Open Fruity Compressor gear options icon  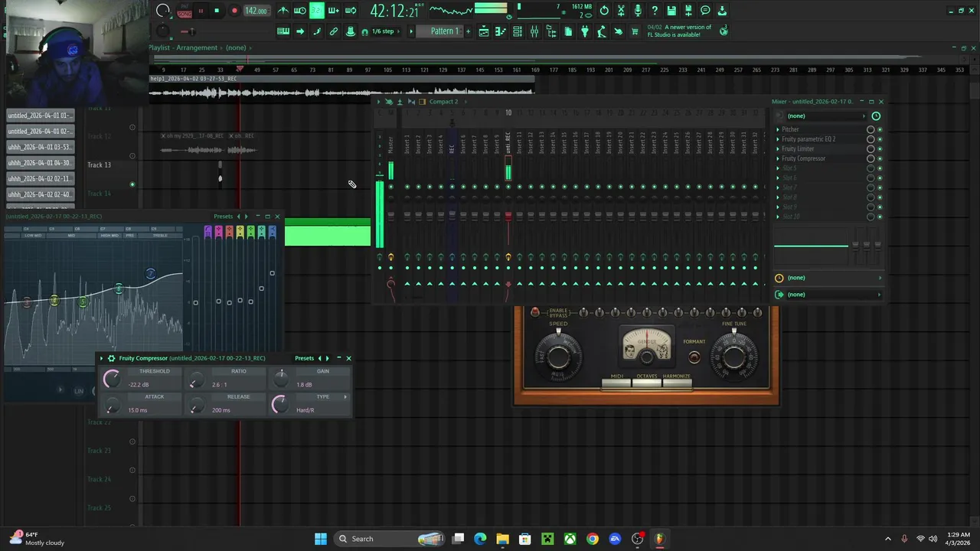[111, 358]
